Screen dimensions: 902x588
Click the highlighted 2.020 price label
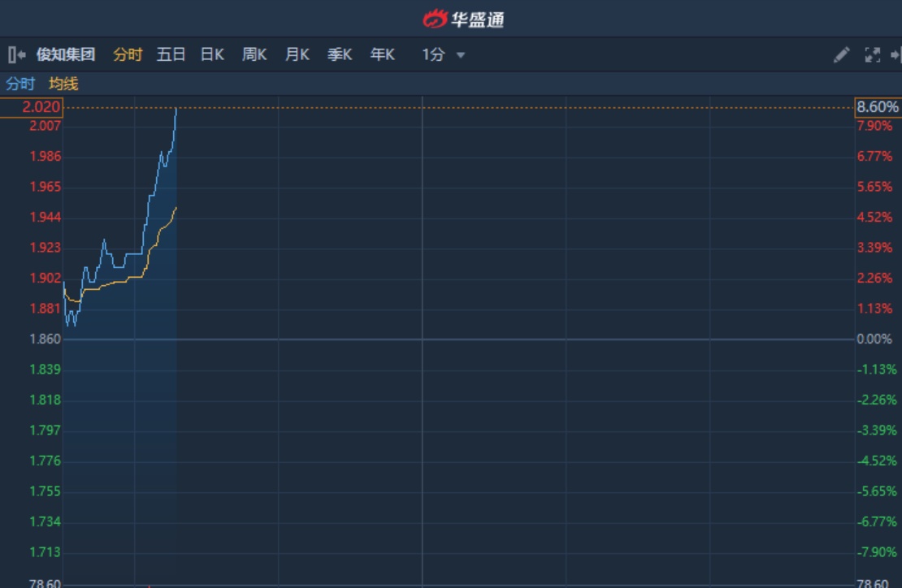pos(32,107)
